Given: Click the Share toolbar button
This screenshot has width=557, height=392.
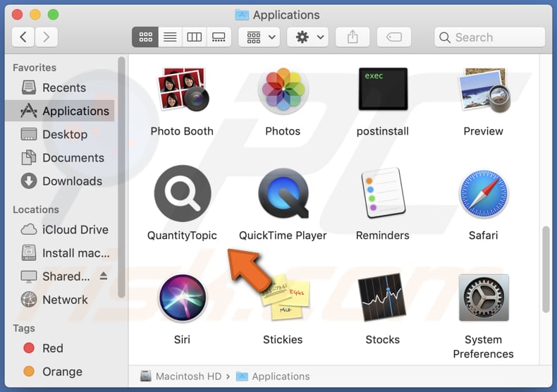Looking at the screenshot, I should (x=353, y=37).
